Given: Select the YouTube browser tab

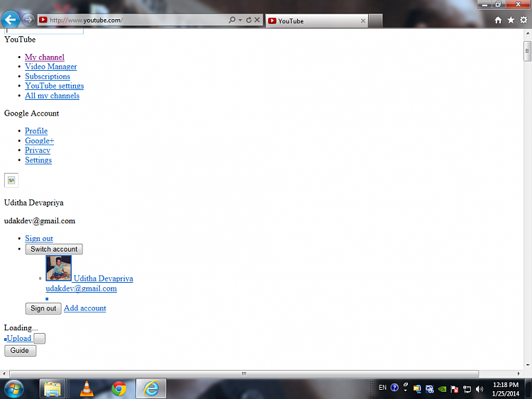Looking at the screenshot, I should (x=316, y=21).
